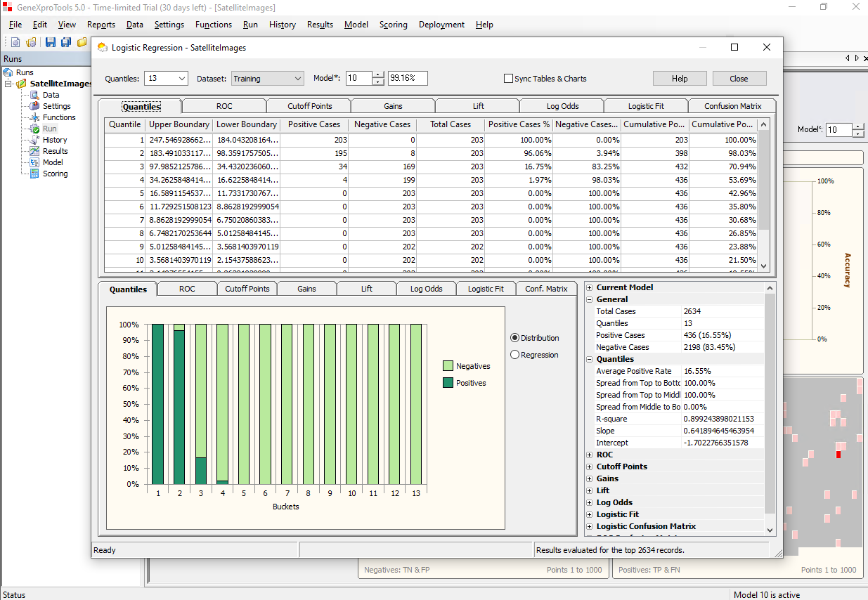Open the Deployment menu
The image size is (868, 600).
pos(441,25)
